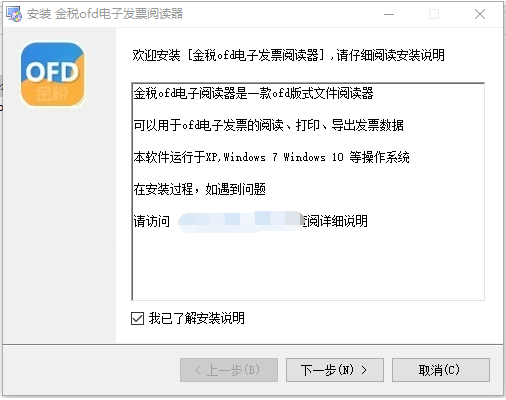Screen dimensions: 506x400
Task: Proceed with the 下一步(N) button
Action: (335, 370)
